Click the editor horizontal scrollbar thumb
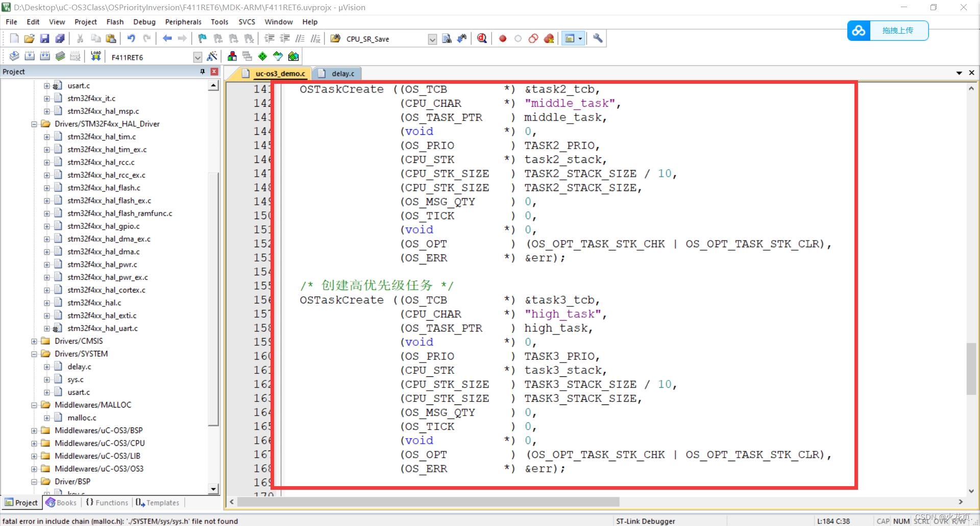This screenshot has width=980, height=526. tap(429, 502)
